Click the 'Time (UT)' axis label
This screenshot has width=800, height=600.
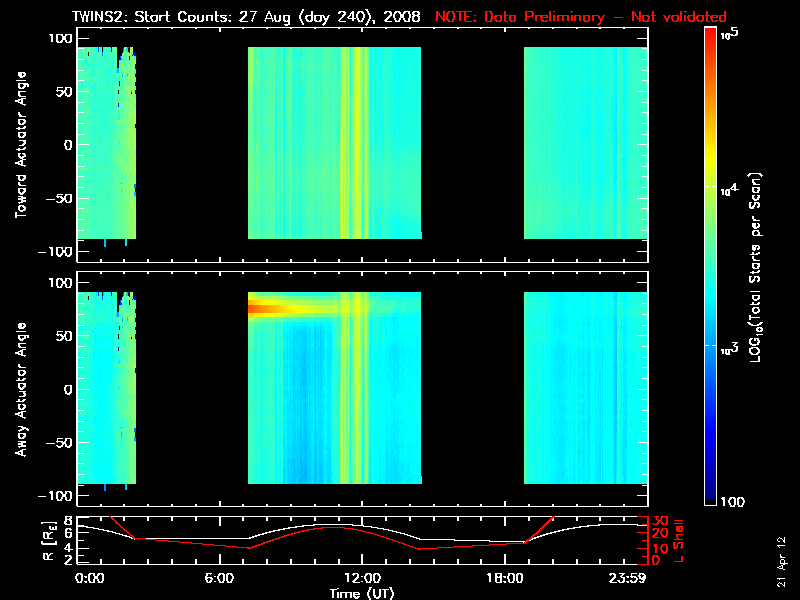[x=362, y=593]
